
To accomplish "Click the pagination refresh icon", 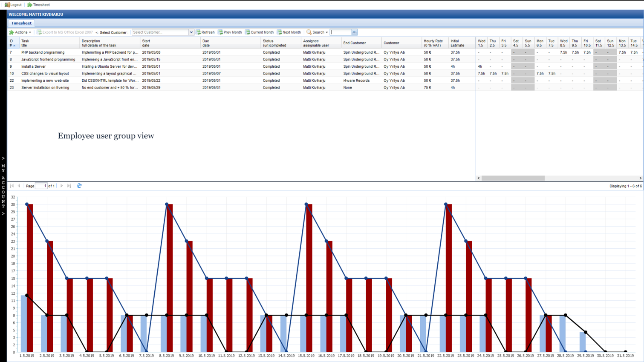I will (x=79, y=186).
